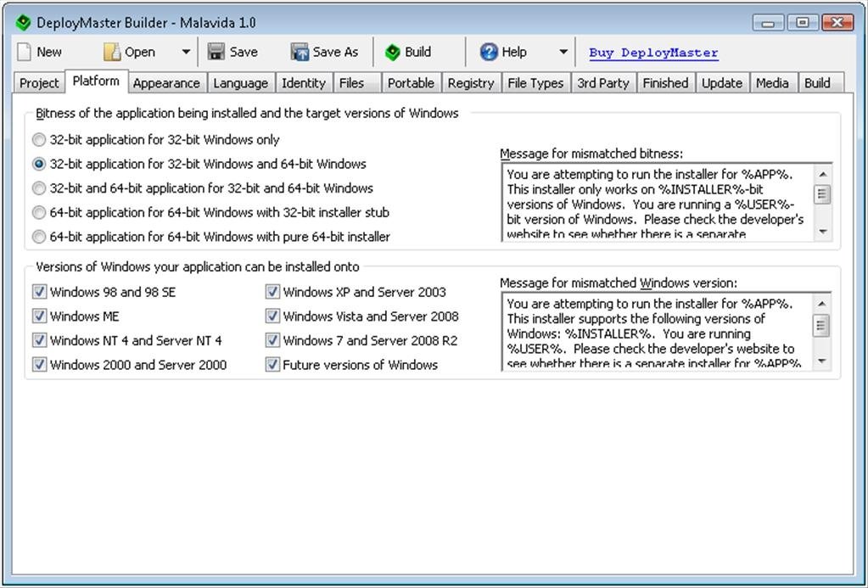
Task: Switch to the Finished tab
Action: pyautogui.click(x=666, y=83)
